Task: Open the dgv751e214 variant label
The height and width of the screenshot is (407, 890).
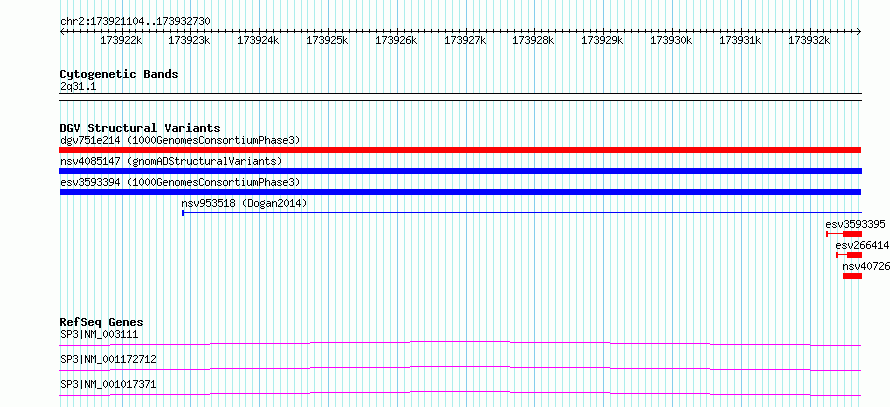Action: point(180,140)
